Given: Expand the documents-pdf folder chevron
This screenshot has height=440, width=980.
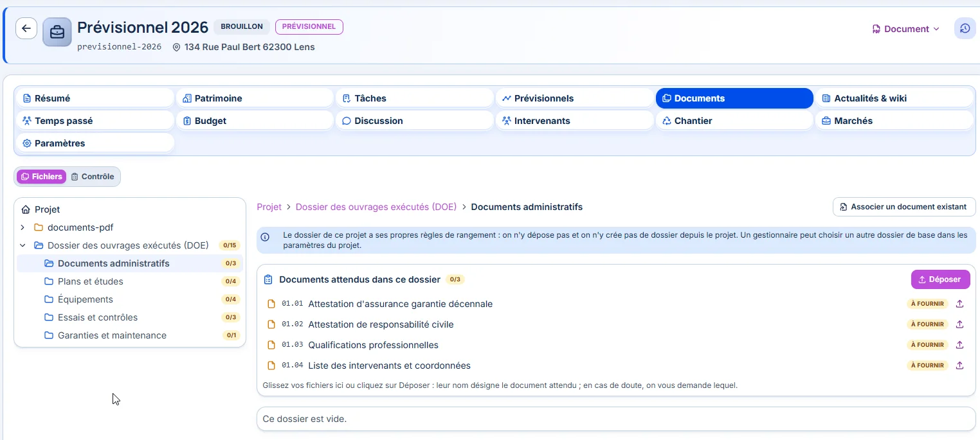Looking at the screenshot, I should click(23, 227).
